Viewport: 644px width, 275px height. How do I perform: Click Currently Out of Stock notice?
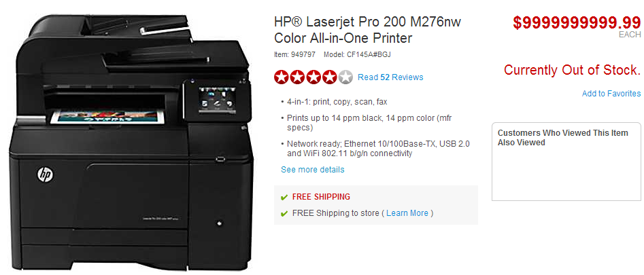572,70
